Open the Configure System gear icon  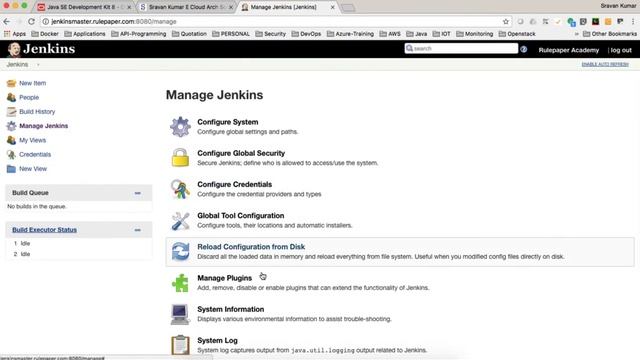point(180,127)
